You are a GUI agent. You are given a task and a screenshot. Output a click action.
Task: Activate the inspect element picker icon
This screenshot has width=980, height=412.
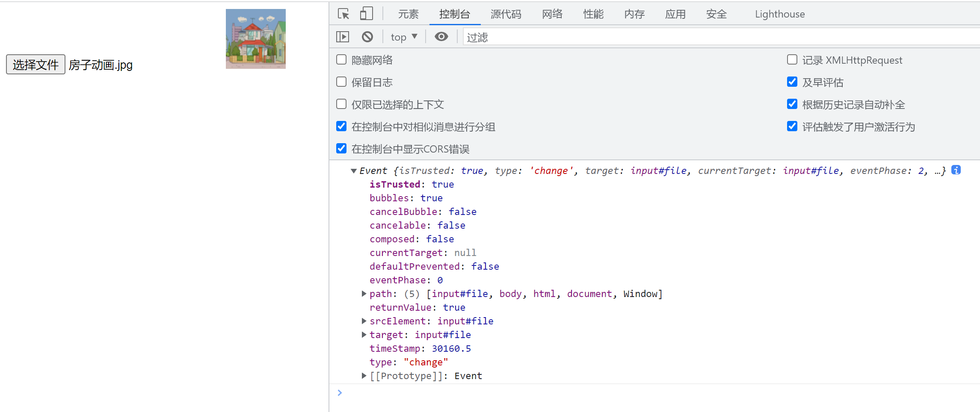tap(343, 14)
